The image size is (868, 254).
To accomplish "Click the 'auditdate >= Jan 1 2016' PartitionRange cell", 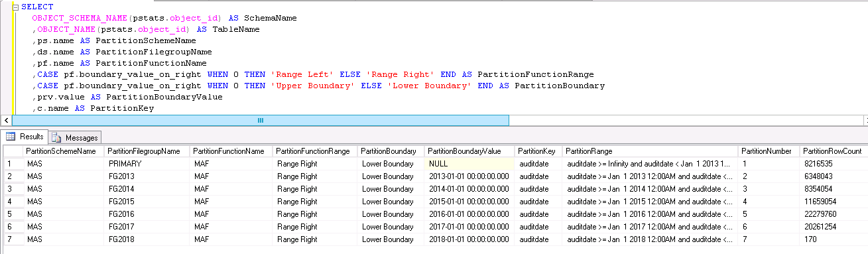I will tap(651, 214).
